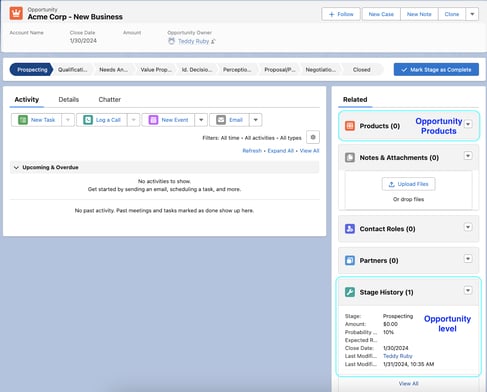The width and height of the screenshot is (487, 392).
Task: Open the Contact Roles dropdown menu
Action: click(x=468, y=227)
